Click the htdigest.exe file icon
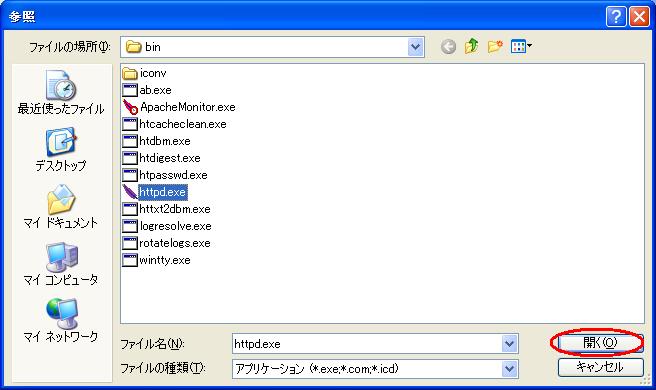The height and width of the screenshot is (390, 656). 130,158
